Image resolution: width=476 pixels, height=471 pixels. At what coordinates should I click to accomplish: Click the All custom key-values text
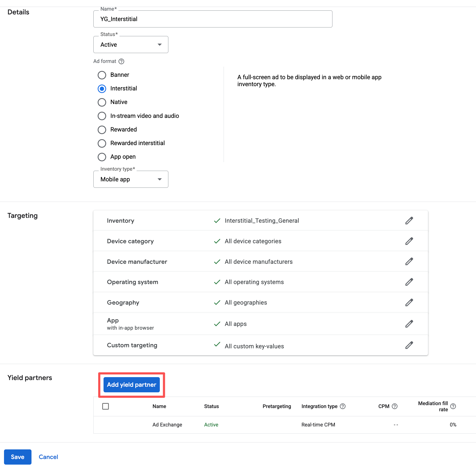click(x=254, y=346)
